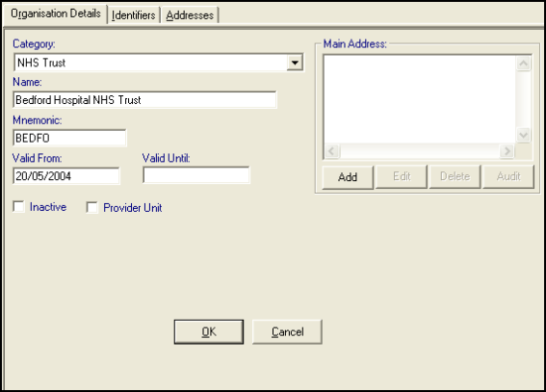
Task: Click the empty Valid Until field
Action: [196, 175]
